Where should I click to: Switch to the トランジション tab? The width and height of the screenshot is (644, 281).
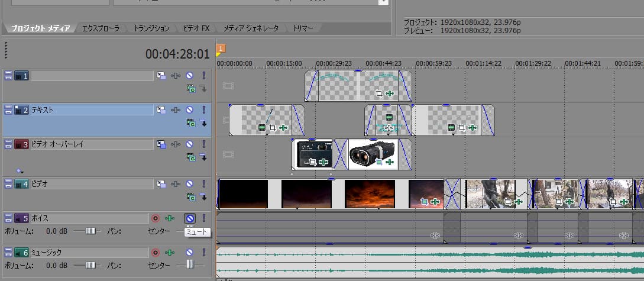151,28
